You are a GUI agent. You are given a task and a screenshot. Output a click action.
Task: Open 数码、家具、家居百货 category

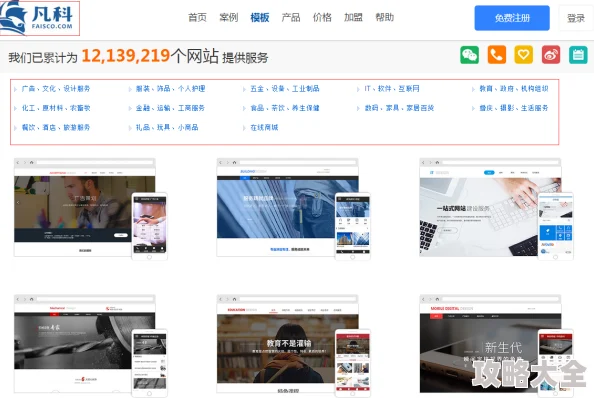[x=399, y=108]
